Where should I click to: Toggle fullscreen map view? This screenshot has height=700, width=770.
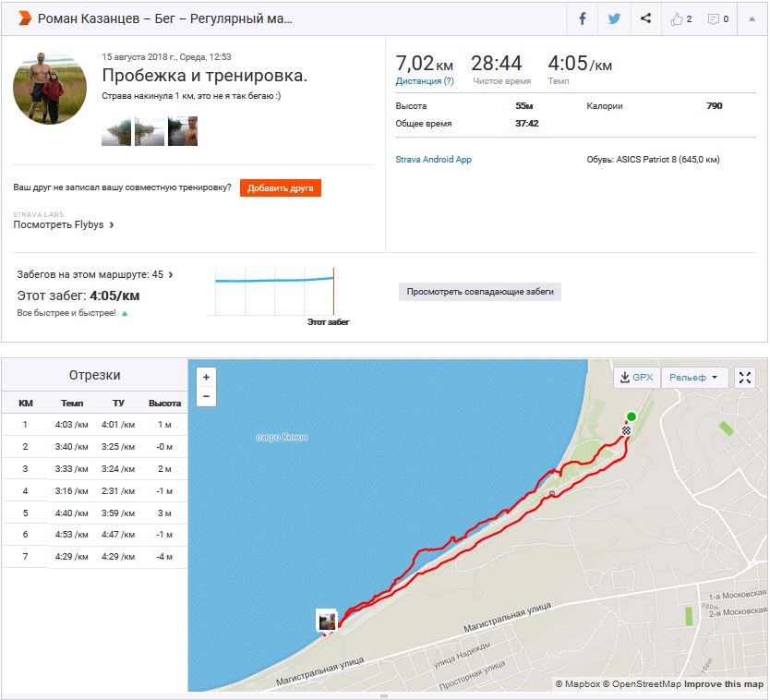click(x=745, y=377)
